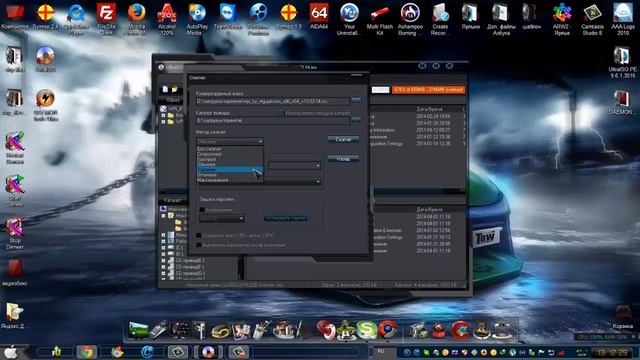Open the Ashampoo Burning desktop shortcut
Viewport: 640px width, 360px height.
tap(410, 18)
